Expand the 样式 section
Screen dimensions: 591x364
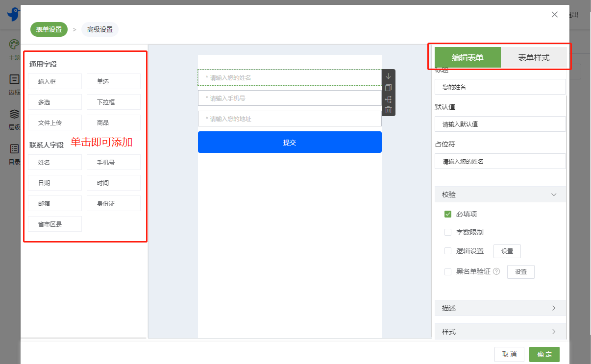point(500,332)
